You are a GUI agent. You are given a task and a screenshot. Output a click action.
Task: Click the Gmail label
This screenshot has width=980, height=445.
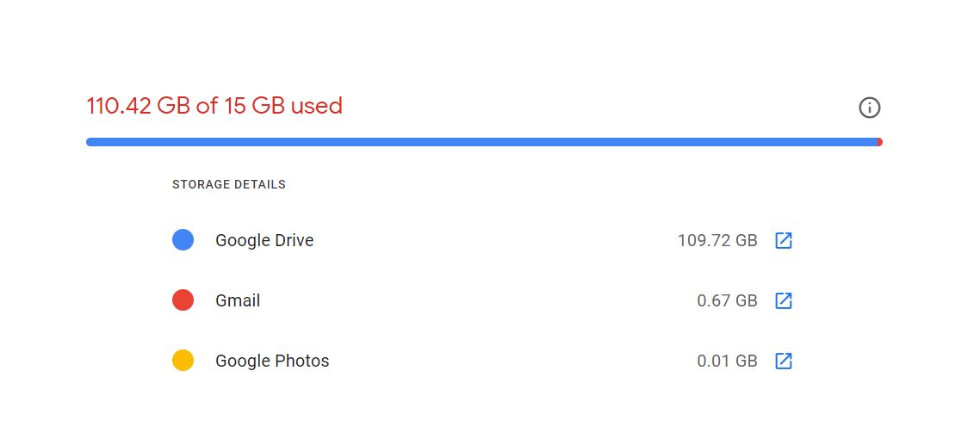pyautogui.click(x=238, y=300)
